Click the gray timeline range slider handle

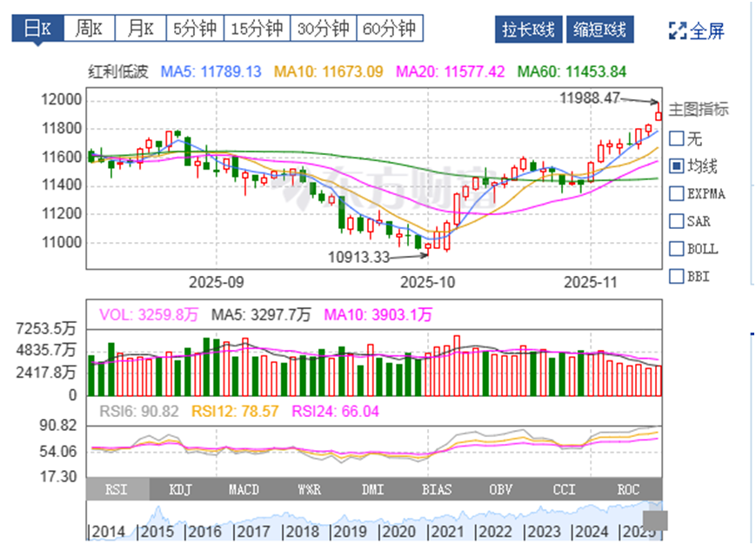click(655, 521)
